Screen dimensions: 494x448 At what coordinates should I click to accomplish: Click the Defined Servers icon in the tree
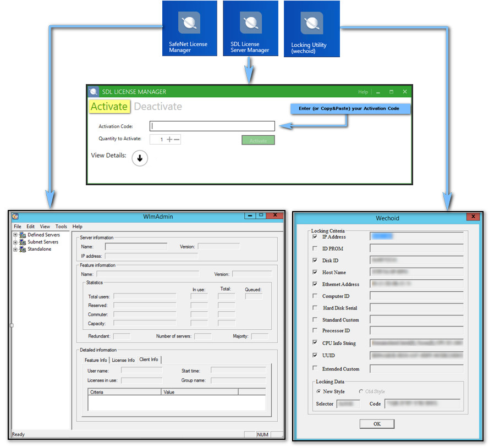click(23, 235)
